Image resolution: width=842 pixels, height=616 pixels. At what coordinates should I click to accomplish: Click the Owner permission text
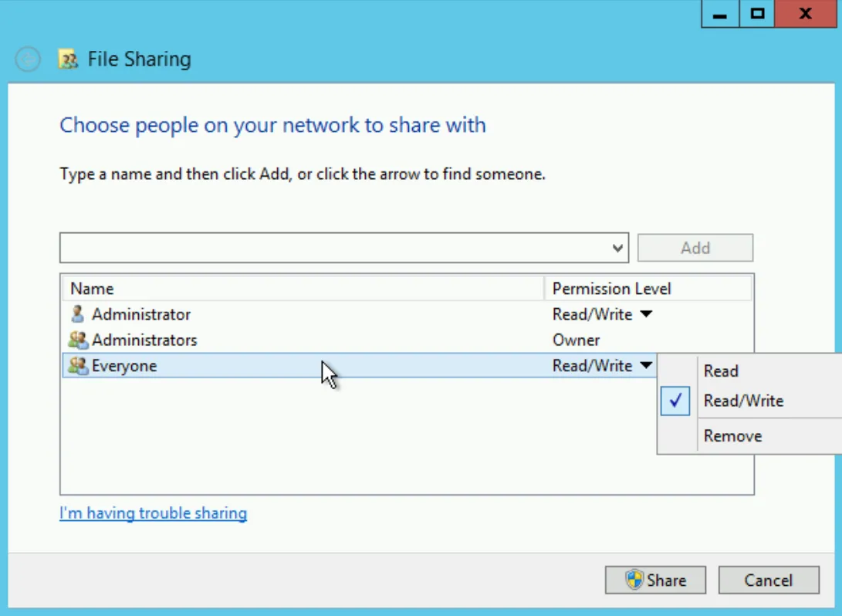pos(576,340)
